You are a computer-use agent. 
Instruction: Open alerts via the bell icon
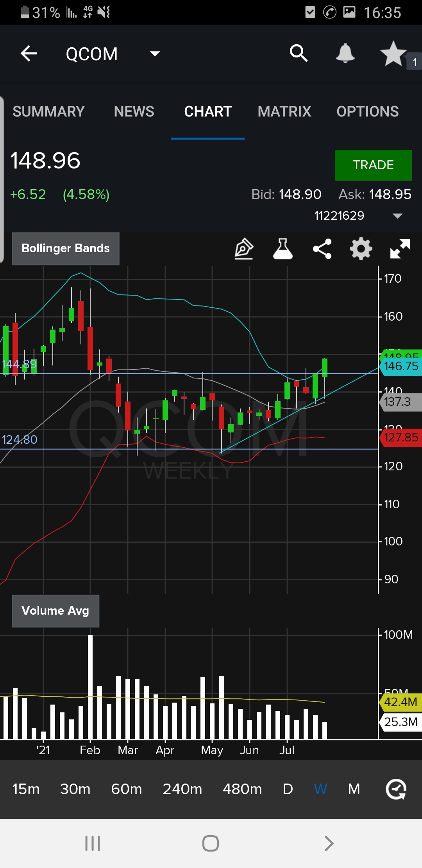pyautogui.click(x=345, y=53)
